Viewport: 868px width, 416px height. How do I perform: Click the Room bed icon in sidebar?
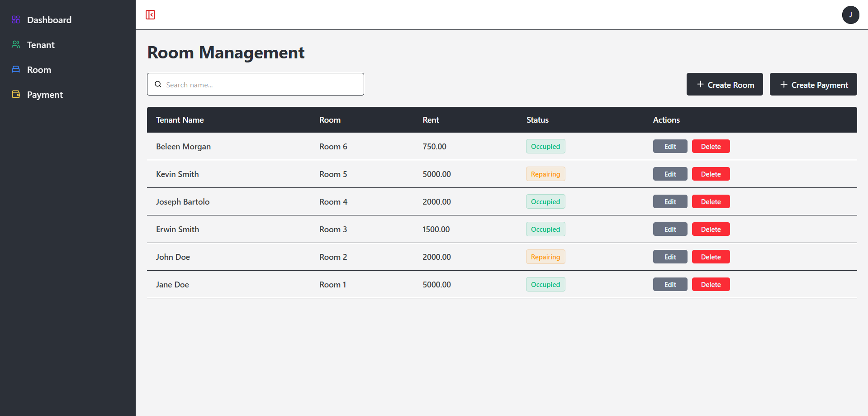[16, 69]
